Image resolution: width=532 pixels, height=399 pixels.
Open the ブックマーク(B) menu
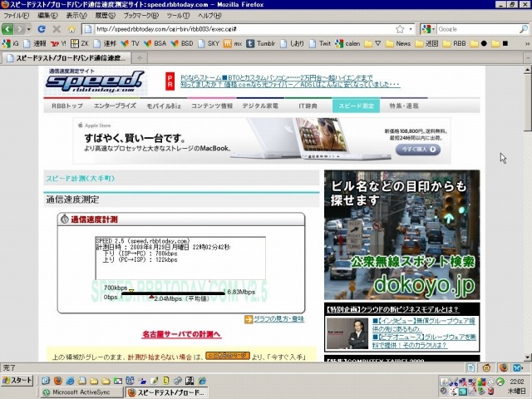(140, 16)
